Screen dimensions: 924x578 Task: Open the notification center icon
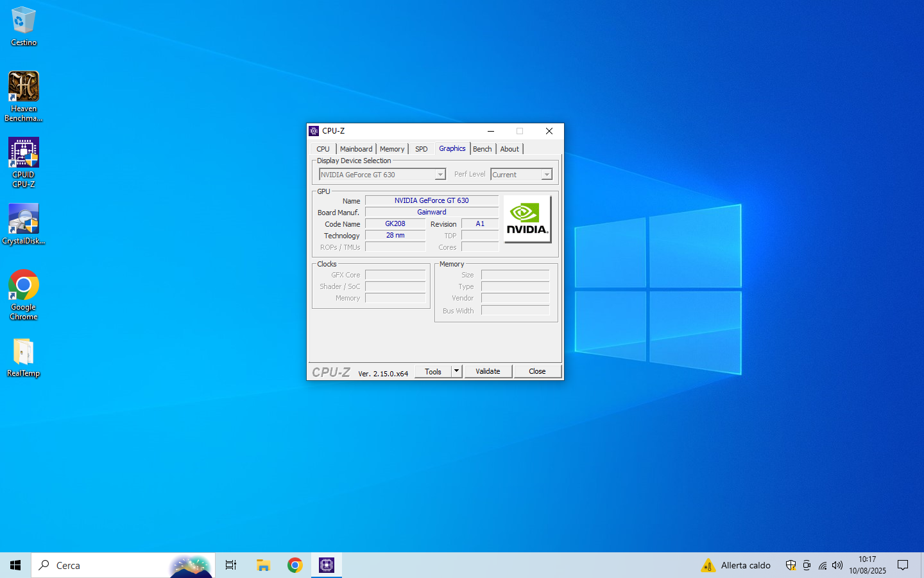tap(903, 565)
